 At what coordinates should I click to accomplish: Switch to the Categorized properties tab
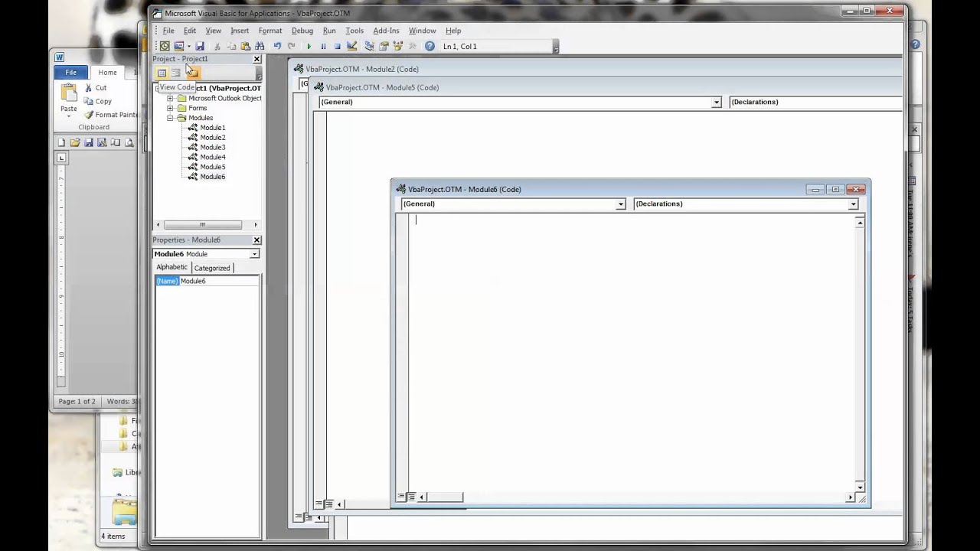[x=212, y=268]
